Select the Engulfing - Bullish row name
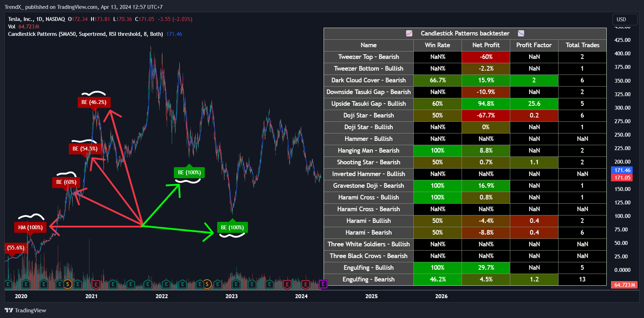This screenshot has width=644, height=318. (369, 268)
